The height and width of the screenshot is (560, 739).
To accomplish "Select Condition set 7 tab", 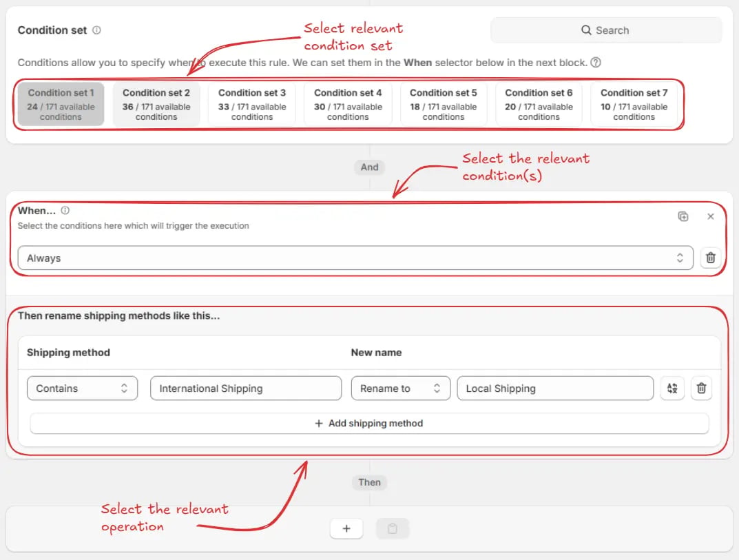I will (634, 104).
